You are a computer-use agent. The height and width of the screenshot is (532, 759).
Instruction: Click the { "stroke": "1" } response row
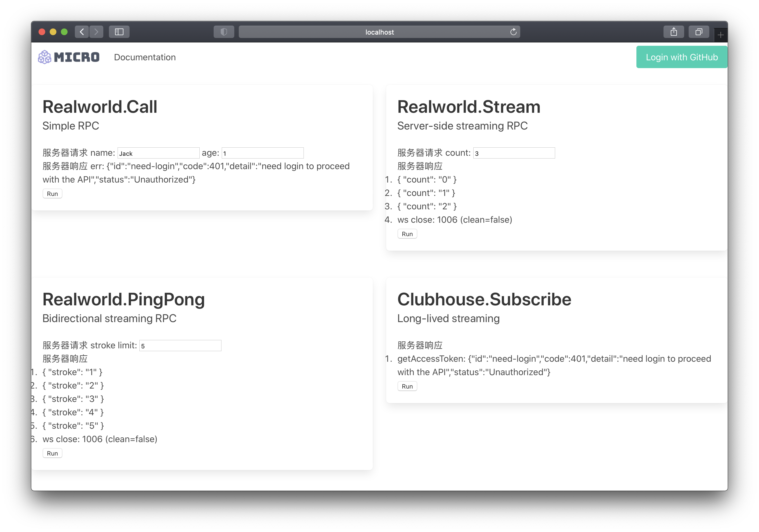[72, 372]
